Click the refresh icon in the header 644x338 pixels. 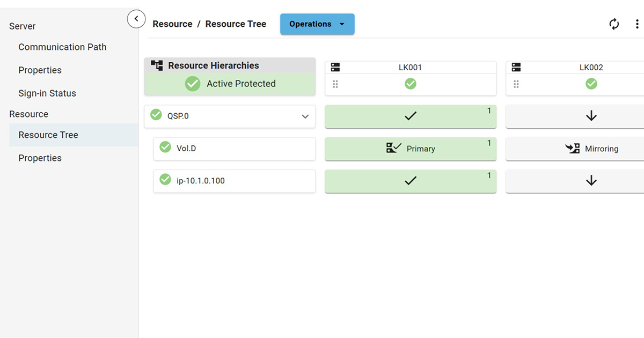point(614,24)
